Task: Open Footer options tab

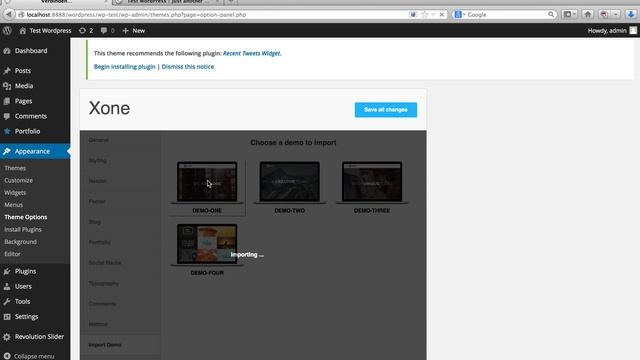Action: [x=97, y=201]
